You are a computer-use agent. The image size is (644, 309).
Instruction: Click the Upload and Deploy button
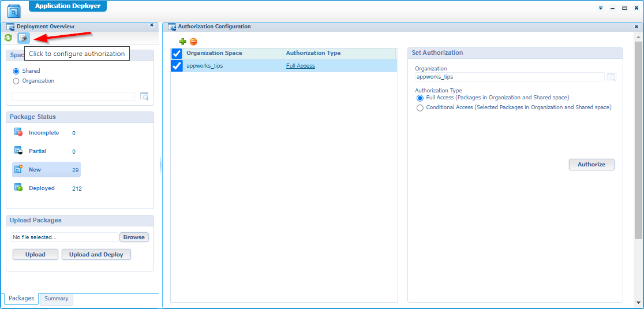pos(96,254)
